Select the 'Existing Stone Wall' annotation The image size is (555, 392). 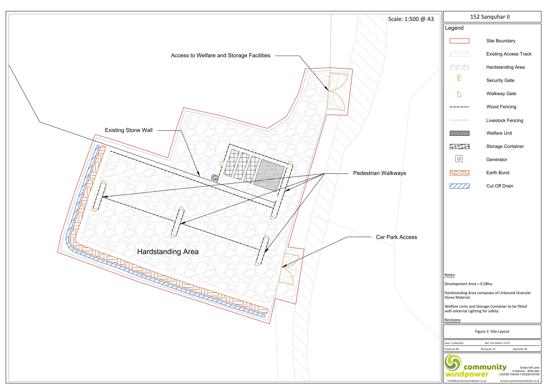[129, 130]
